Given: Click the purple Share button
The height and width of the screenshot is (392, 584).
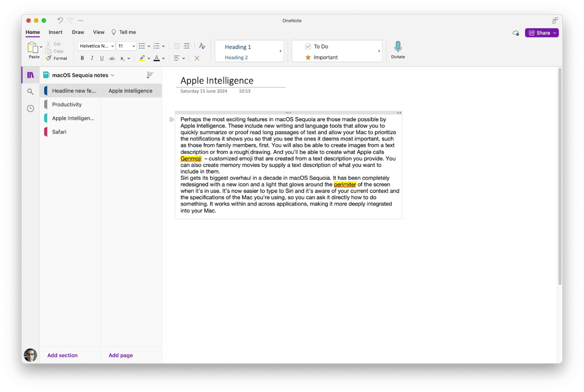Looking at the screenshot, I should point(542,33).
